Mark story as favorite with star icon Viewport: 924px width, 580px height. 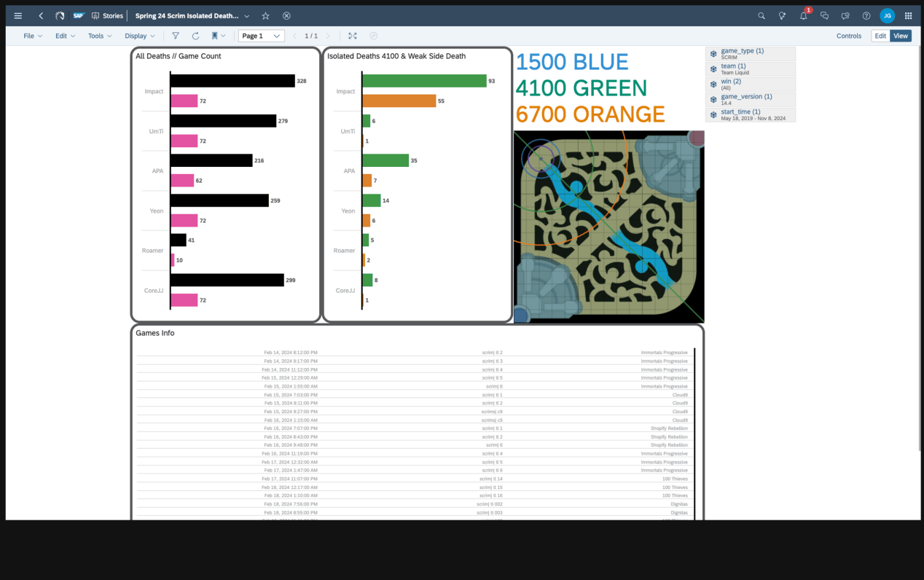tap(266, 15)
